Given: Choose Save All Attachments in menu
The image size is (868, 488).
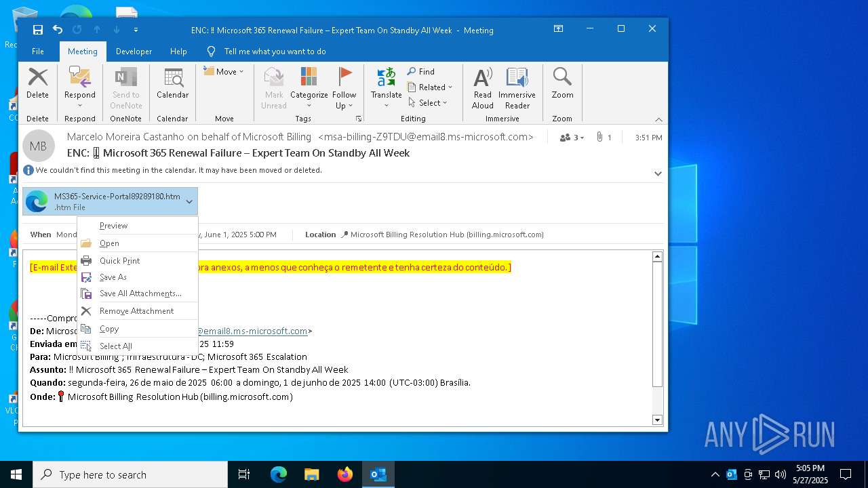Looking at the screenshot, I should point(138,293).
